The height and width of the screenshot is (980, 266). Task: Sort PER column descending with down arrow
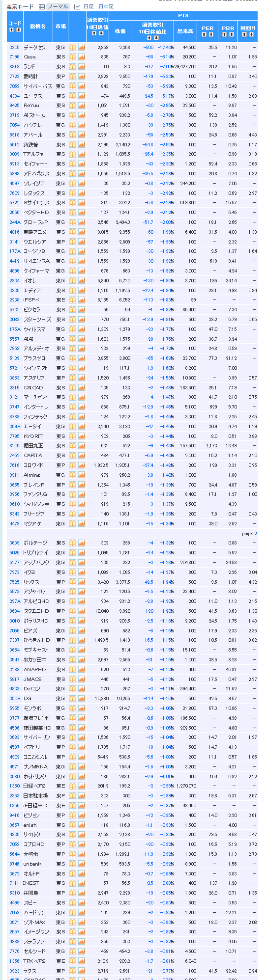211,34
